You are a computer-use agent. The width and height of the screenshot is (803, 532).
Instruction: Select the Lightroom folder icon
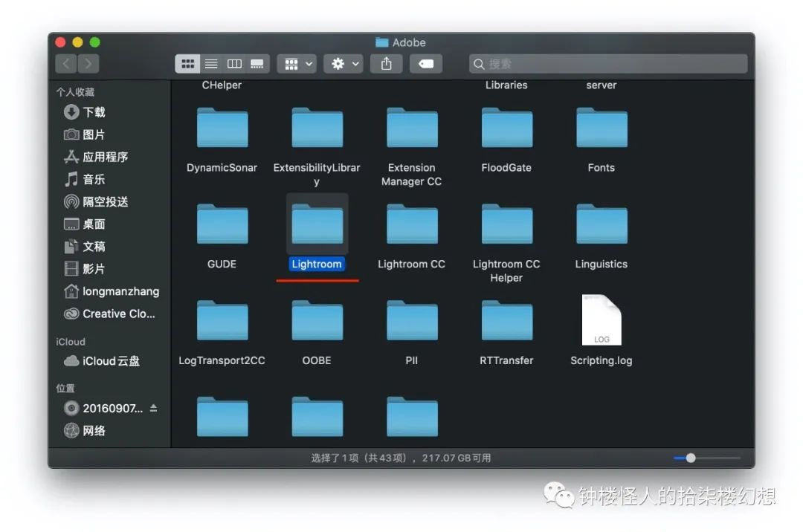coord(317,224)
